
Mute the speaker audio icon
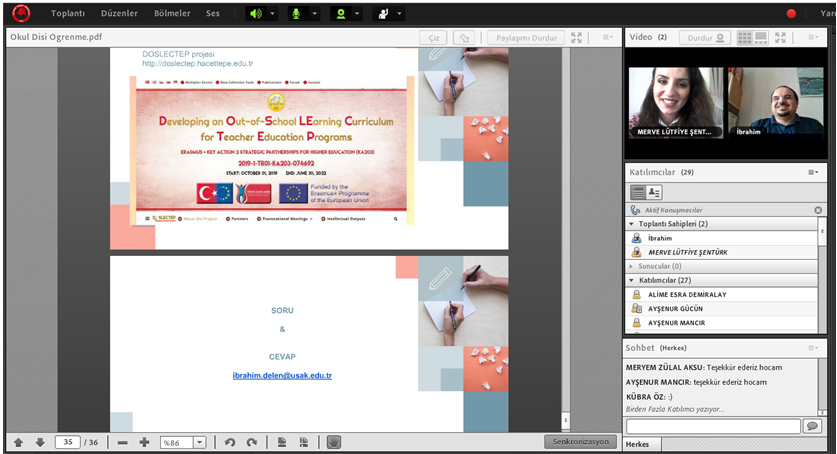pos(256,14)
